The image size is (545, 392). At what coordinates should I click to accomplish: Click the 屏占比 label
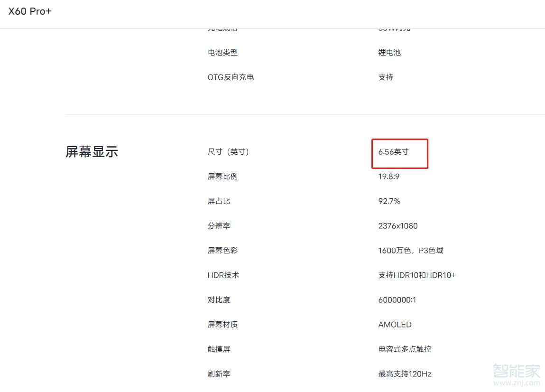coord(219,201)
